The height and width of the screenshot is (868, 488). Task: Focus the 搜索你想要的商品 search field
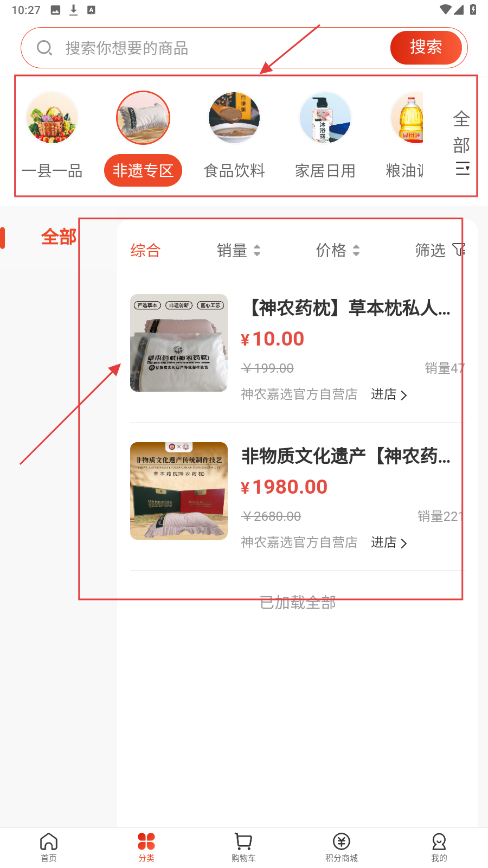pyautogui.click(x=206, y=48)
